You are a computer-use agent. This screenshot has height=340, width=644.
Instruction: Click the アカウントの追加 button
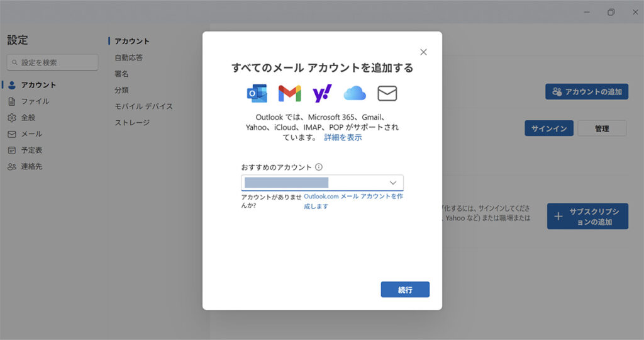[587, 92]
